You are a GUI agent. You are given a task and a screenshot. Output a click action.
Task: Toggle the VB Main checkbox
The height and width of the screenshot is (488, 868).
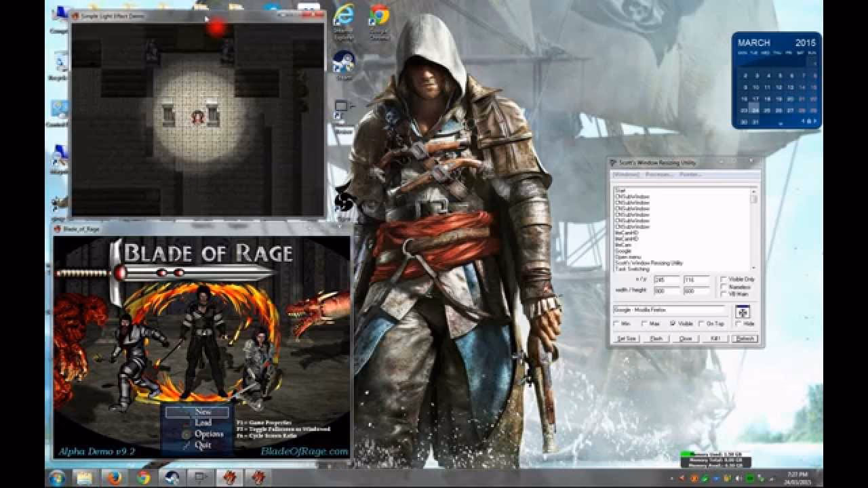(x=724, y=294)
